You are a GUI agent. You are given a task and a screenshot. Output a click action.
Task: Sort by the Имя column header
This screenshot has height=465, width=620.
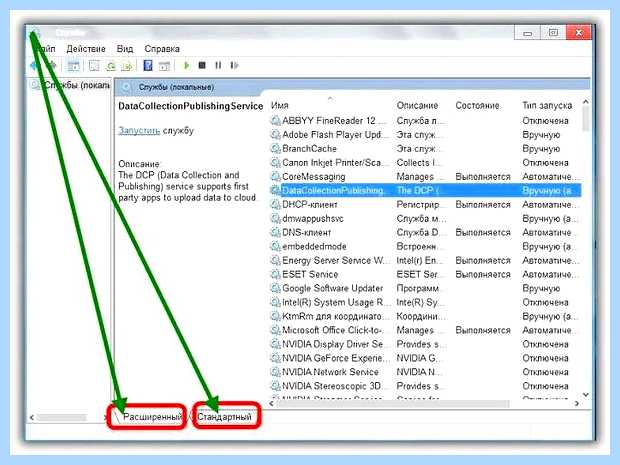[x=280, y=106]
